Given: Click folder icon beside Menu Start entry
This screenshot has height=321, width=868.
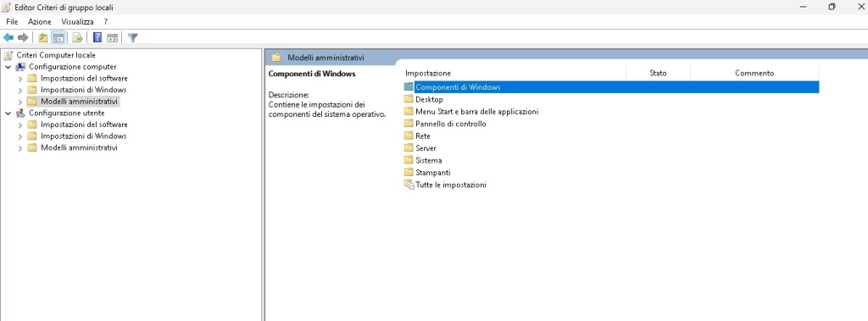Looking at the screenshot, I should [409, 111].
